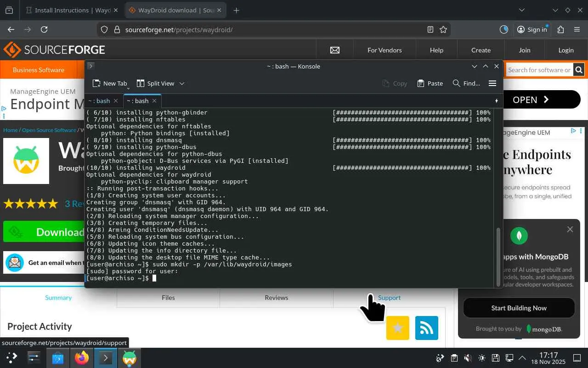This screenshot has height=368, width=588.
Task: Reload the SourceForge page
Action: pos(44,29)
